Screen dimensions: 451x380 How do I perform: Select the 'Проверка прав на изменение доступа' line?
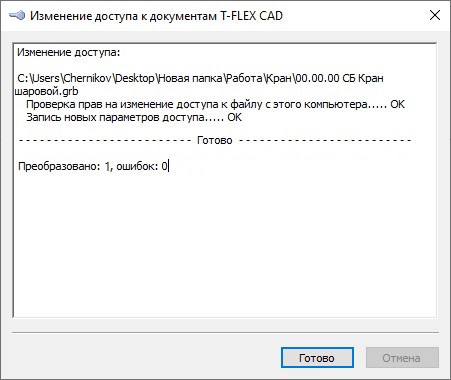pos(197,104)
